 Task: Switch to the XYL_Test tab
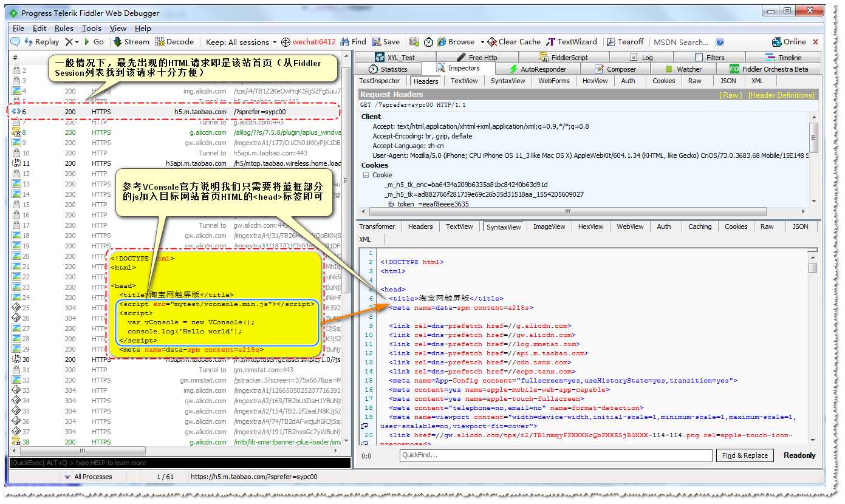tap(395, 57)
